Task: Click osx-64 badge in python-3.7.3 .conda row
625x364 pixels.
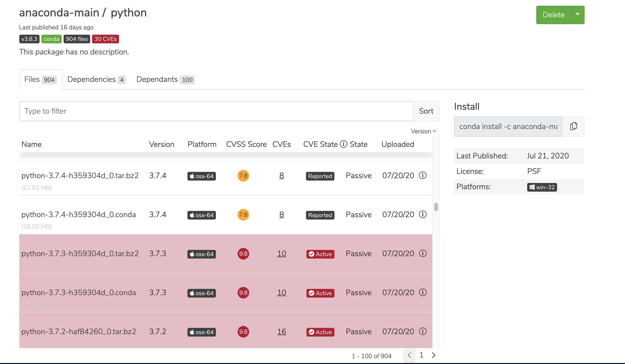Action: (x=202, y=293)
